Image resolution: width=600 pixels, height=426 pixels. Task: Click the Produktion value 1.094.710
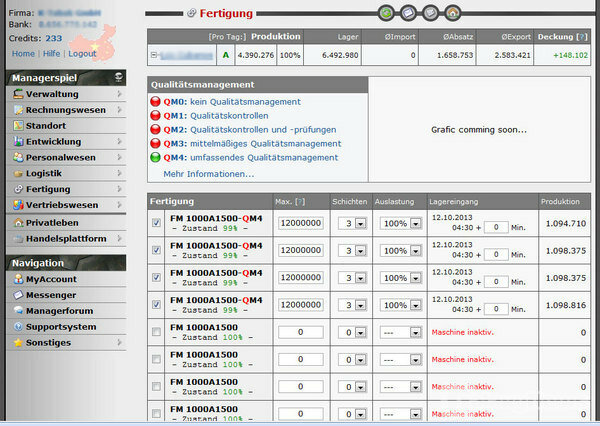click(x=566, y=224)
